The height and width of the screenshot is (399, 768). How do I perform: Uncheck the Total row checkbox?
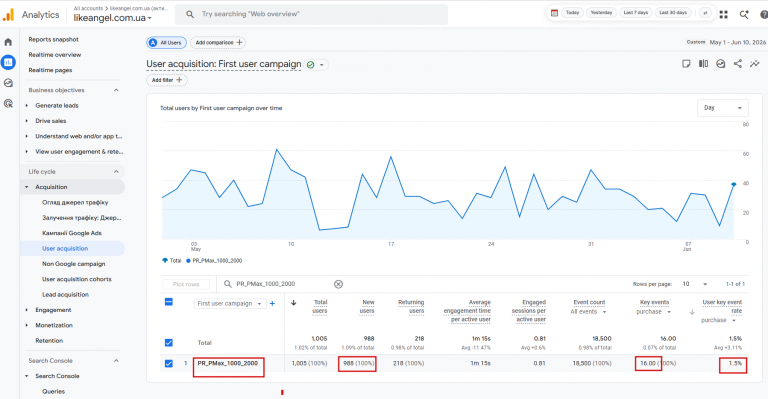pos(168,343)
